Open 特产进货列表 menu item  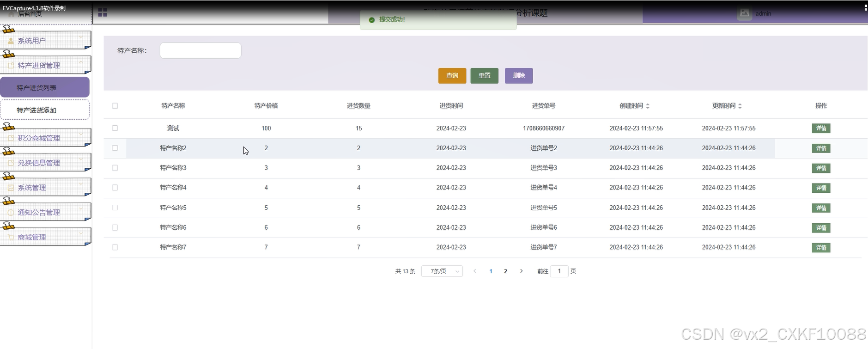tap(45, 87)
